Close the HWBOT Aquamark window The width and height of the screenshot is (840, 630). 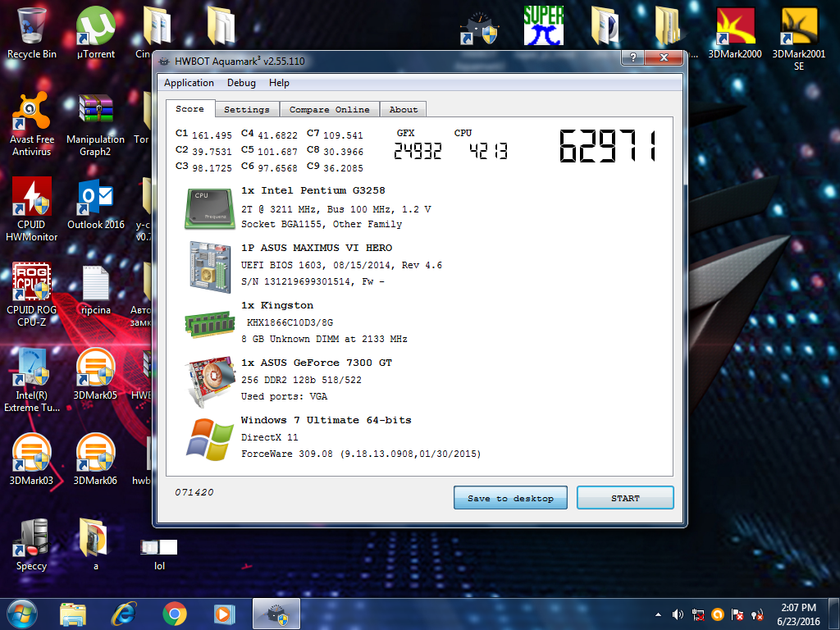(664, 57)
